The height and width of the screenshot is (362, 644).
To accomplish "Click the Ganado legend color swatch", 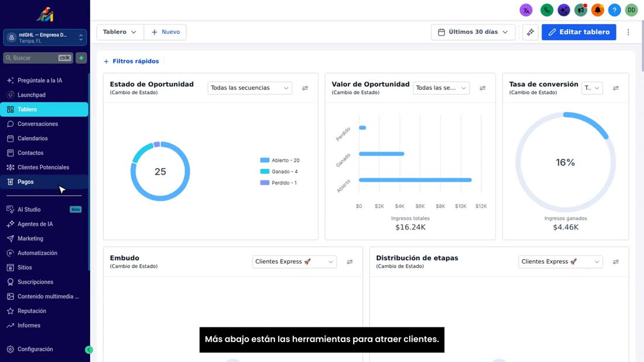I will point(265,172).
